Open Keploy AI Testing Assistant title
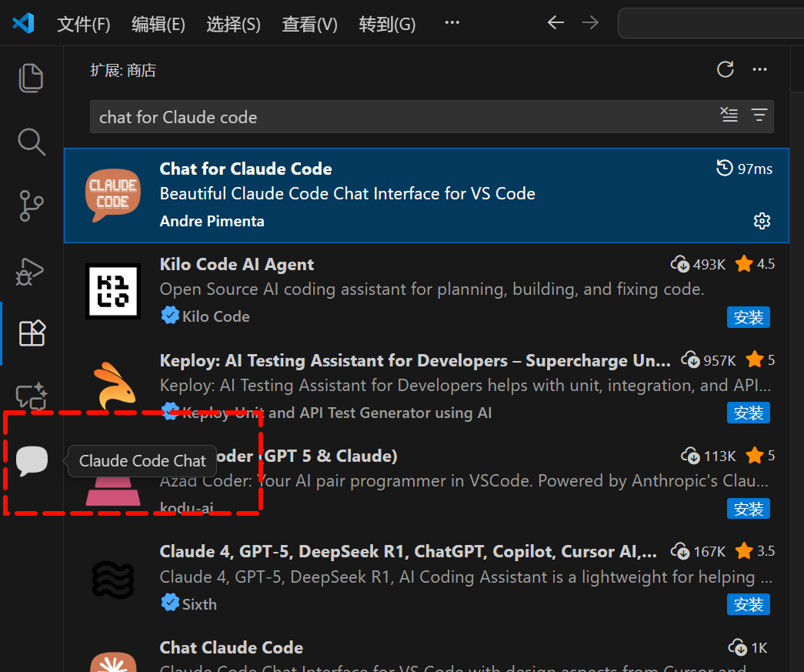The width and height of the screenshot is (804, 672). pyautogui.click(x=415, y=360)
